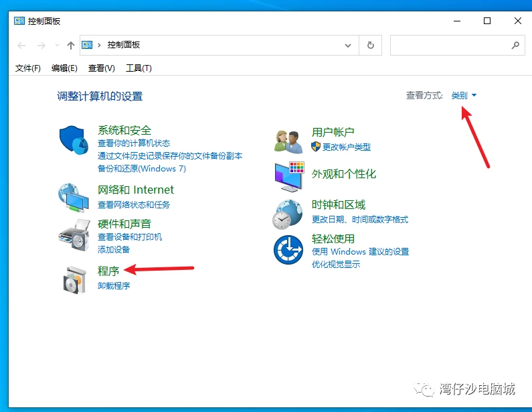Click the 优化视觉显示 link
532x412 pixels.
pos(336,264)
